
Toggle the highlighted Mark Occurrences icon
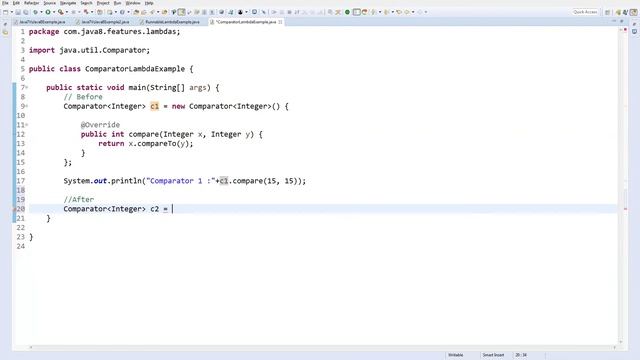point(181,12)
